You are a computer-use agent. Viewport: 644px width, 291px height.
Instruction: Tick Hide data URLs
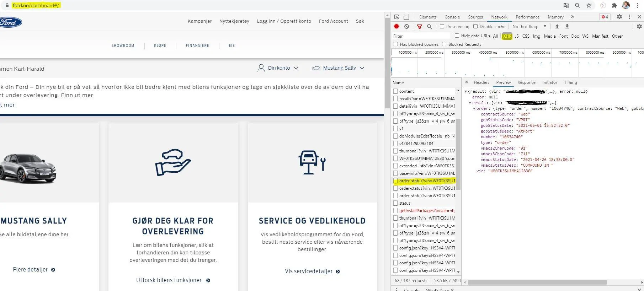(457, 36)
